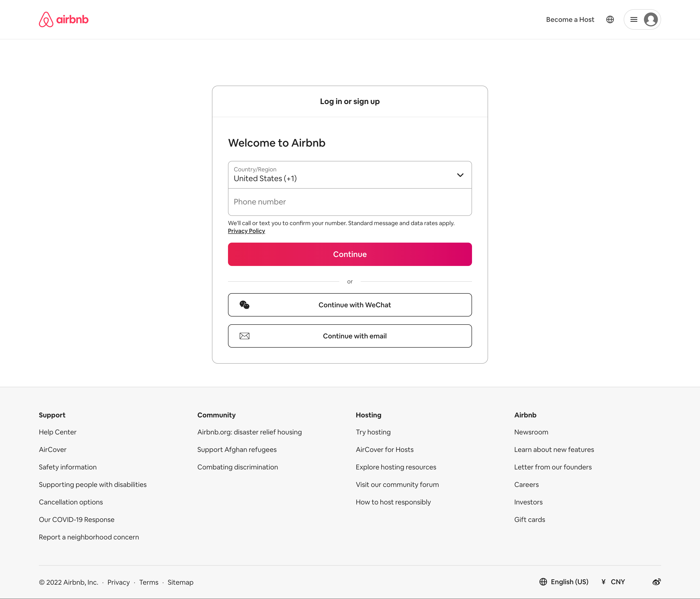Open Help Center link

pos(57,432)
